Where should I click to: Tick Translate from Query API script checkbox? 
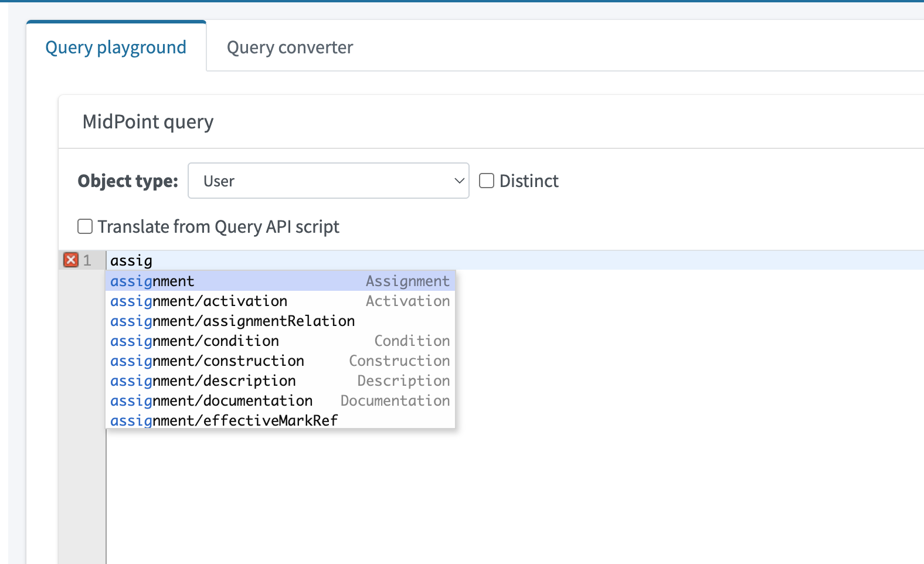(85, 226)
